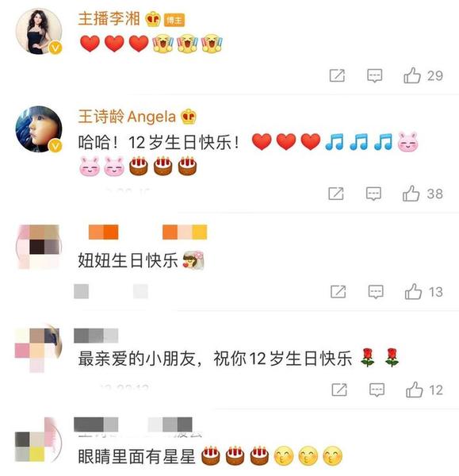This screenshot has height=476, width=459.
Task: Like 主播李湘's comment with 29 likes
Action: click(x=412, y=75)
